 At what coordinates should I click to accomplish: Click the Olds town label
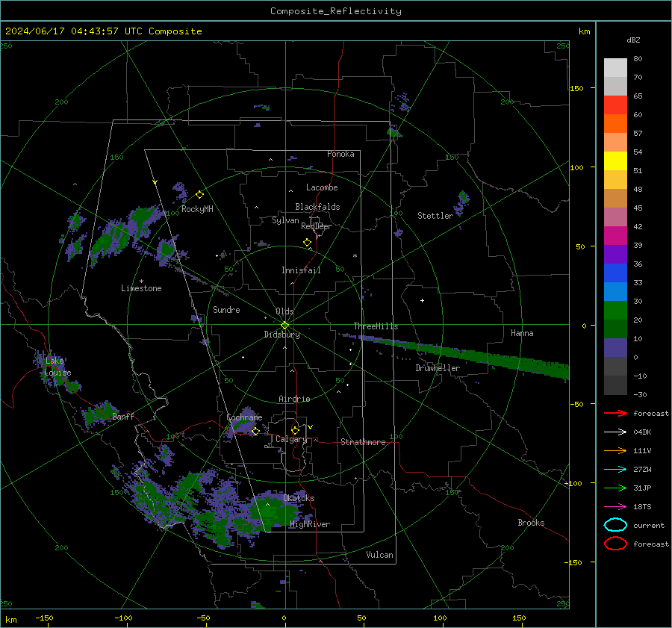pos(284,311)
